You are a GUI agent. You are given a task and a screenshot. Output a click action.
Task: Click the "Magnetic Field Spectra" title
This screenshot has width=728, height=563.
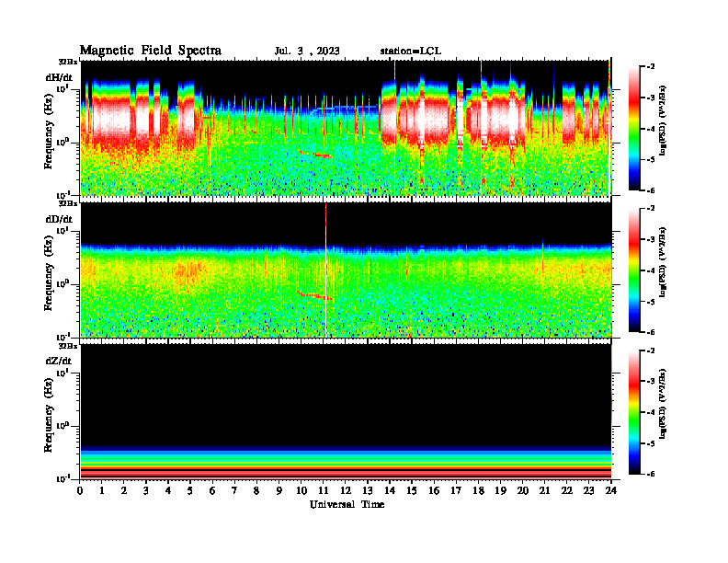coord(151,51)
